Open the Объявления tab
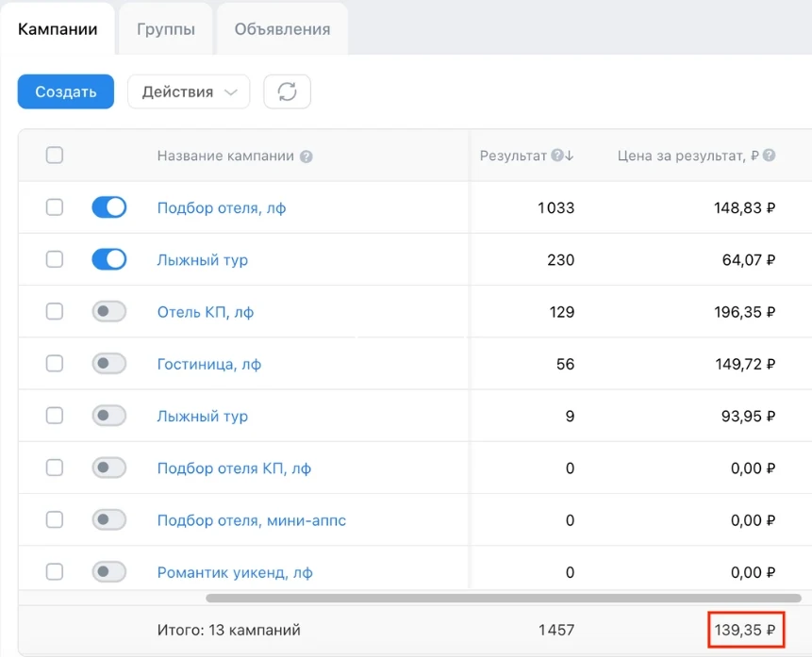 tap(282, 29)
